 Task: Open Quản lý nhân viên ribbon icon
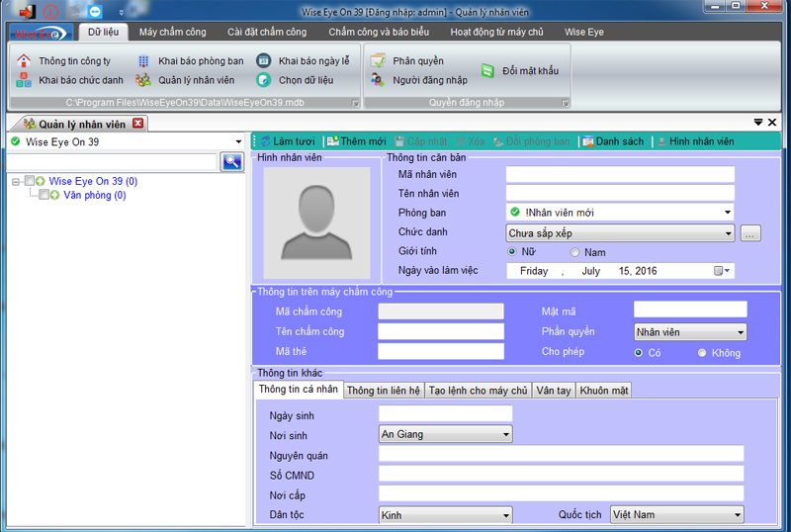[x=143, y=80]
